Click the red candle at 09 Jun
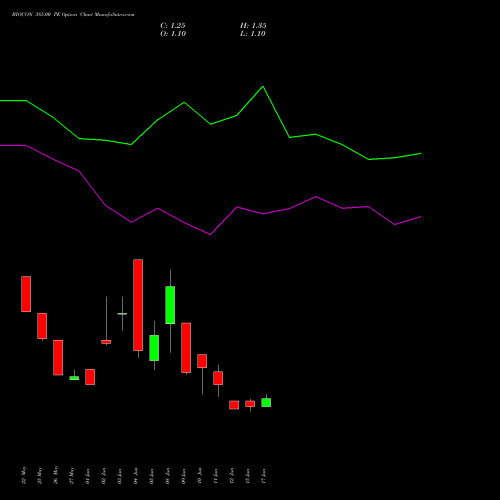The width and height of the screenshot is (500, 500). 186,348
